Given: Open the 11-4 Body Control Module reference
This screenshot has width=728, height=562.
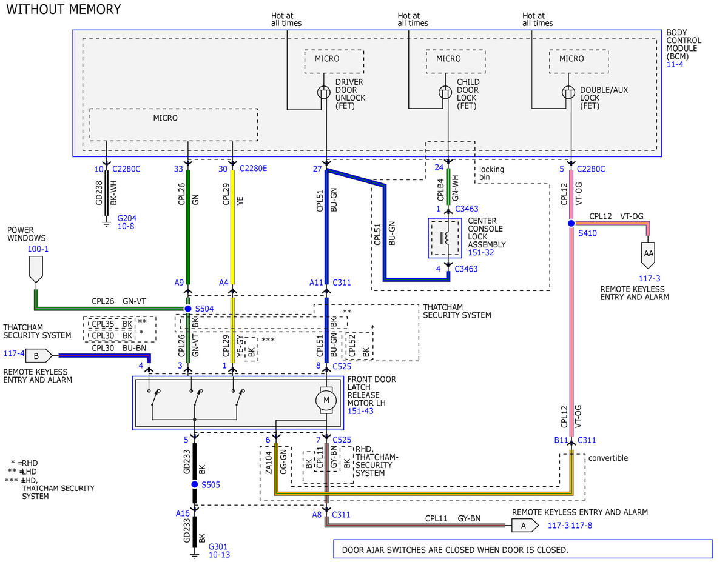Looking at the screenshot, I should pyautogui.click(x=675, y=63).
